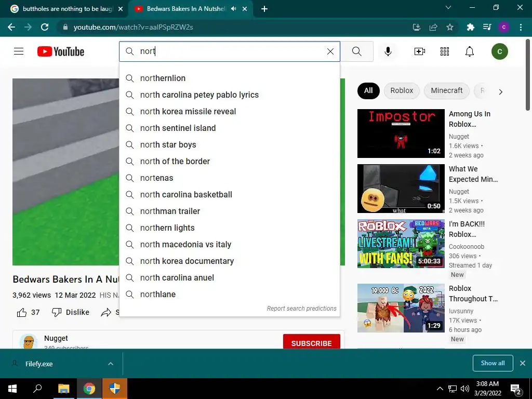Submit the search with the magnifier button
Screen dimensions: 532x399
tap(356, 51)
